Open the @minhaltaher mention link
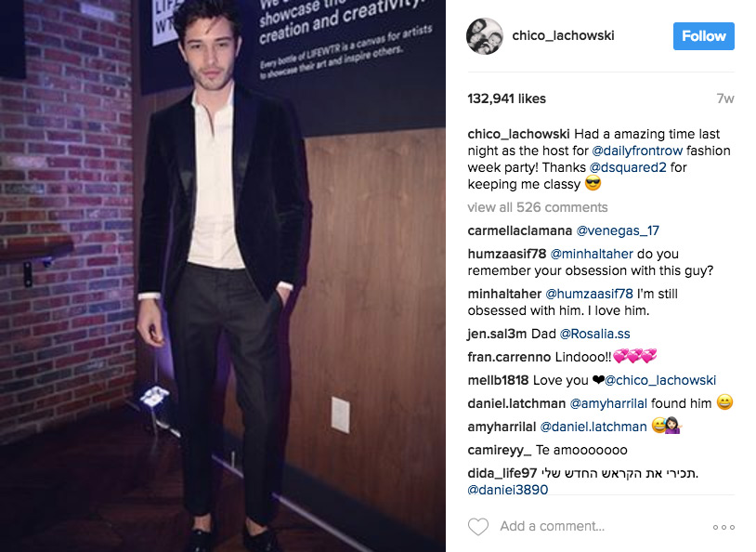756x552 pixels. pos(592,254)
